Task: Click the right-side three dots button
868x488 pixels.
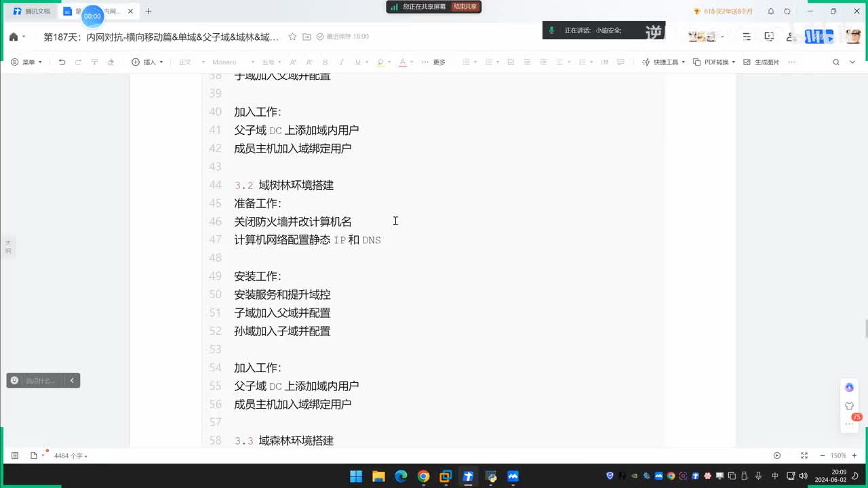Action: coord(849,423)
